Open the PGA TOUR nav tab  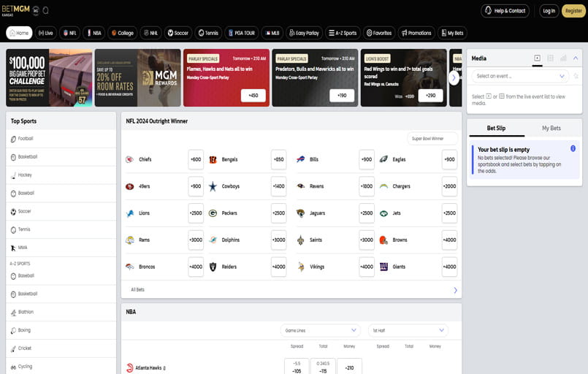coord(242,33)
